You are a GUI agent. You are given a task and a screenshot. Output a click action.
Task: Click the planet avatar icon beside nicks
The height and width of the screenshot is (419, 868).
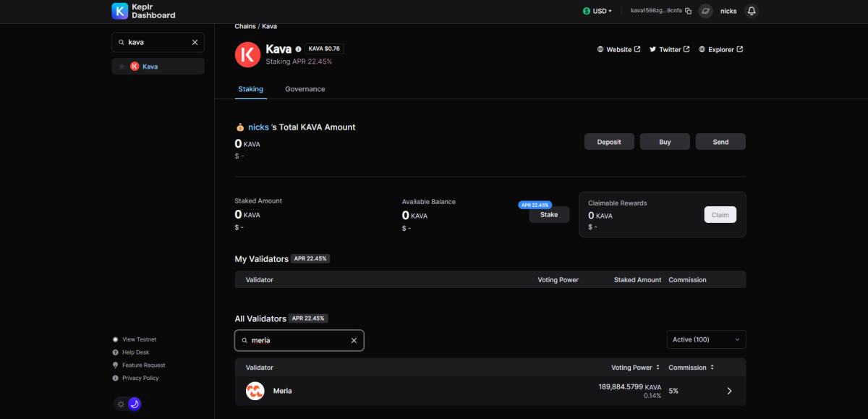point(706,11)
